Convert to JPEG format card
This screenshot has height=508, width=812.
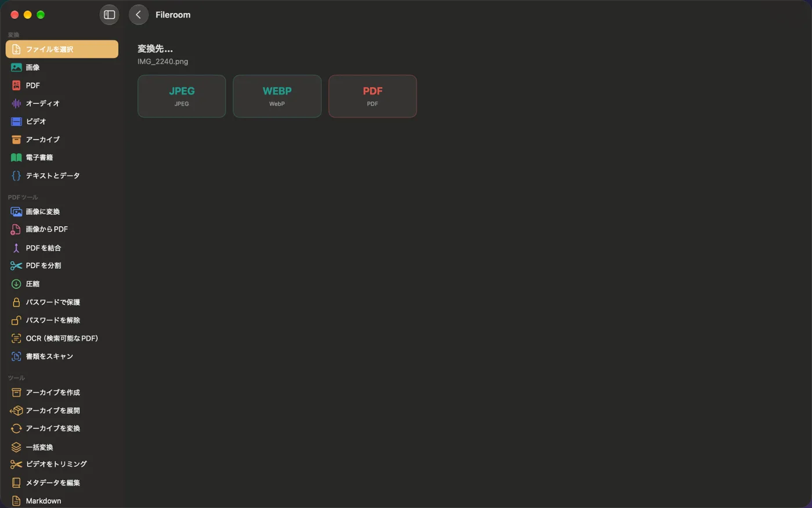182,96
